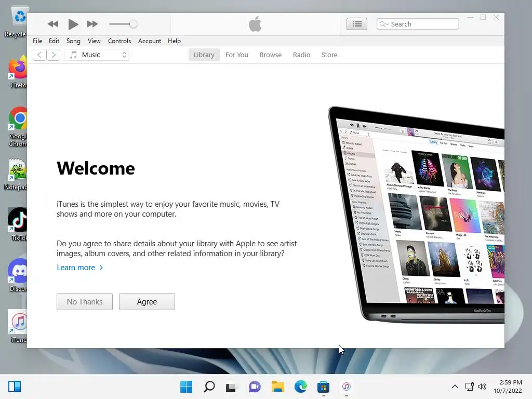This screenshot has width=532, height=399.
Task: Maximize the iTunes window
Action: pyautogui.click(x=483, y=17)
